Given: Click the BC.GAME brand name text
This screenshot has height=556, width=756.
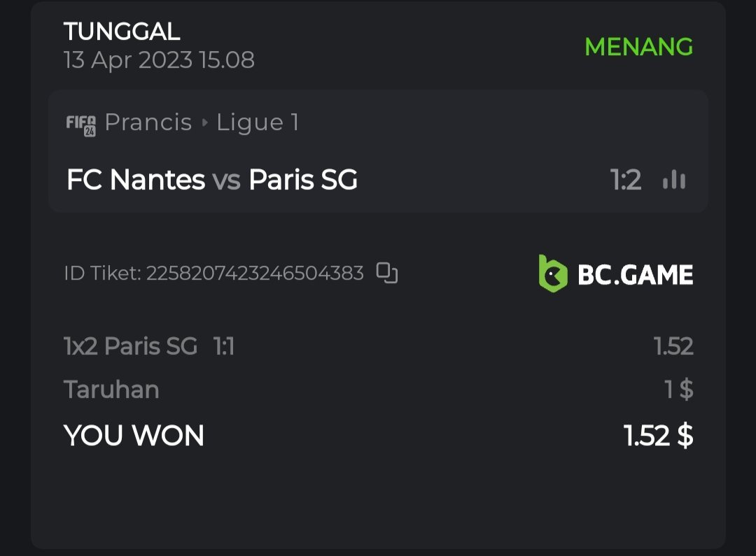Looking at the screenshot, I should coord(635,274).
